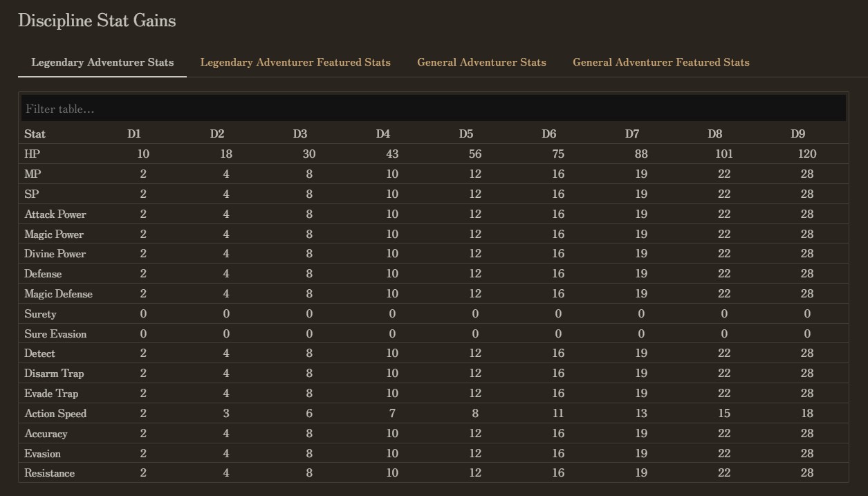Click the D7 column header
Viewport: 868px width, 496px height.
point(632,134)
